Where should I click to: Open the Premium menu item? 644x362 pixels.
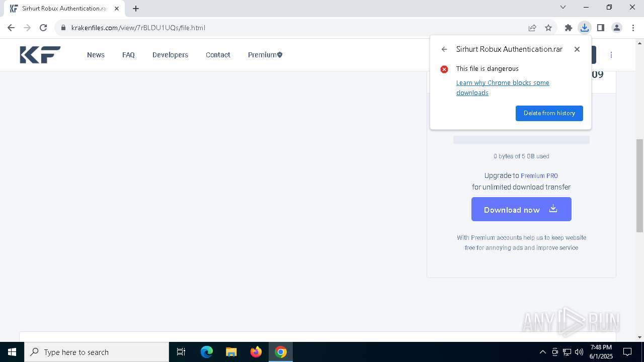click(265, 55)
